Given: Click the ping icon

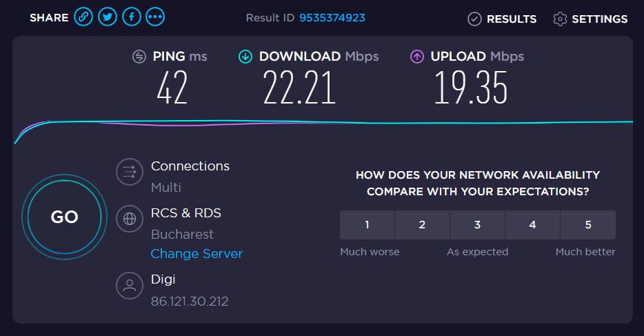Looking at the screenshot, I should (x=140, y=57).
